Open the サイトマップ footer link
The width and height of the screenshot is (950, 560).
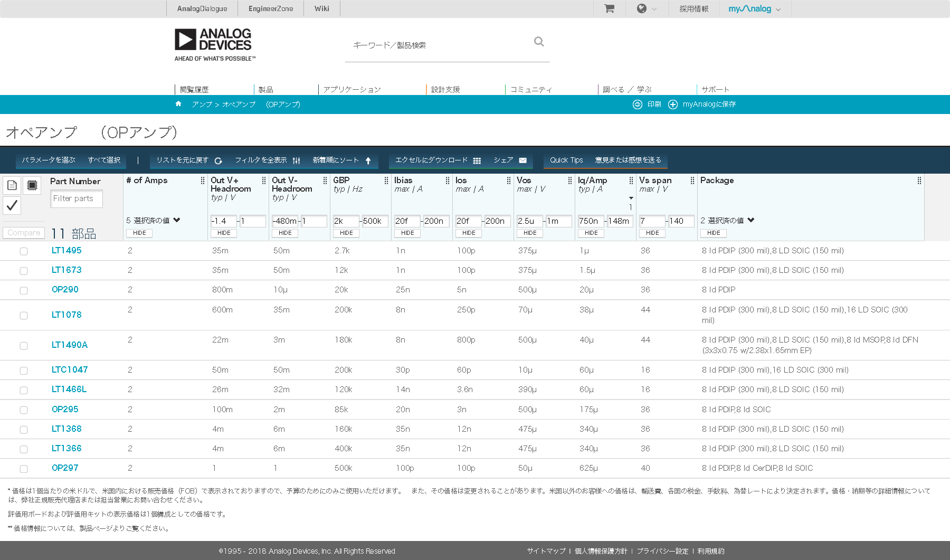point(546,551)
